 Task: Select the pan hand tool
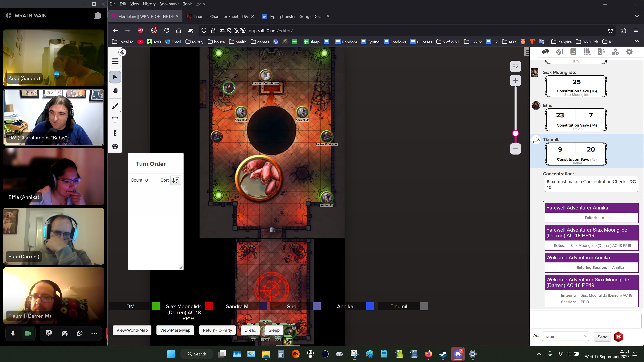(115, 91)
